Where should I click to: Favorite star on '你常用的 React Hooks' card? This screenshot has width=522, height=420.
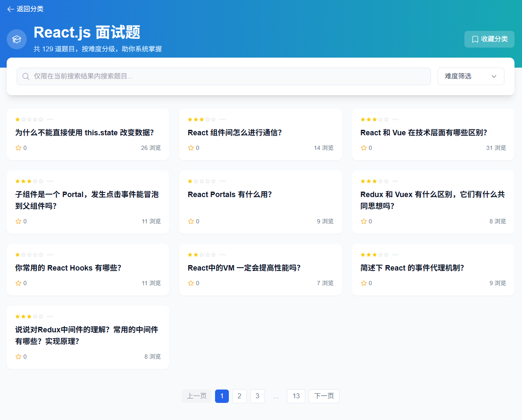(18, 283)
